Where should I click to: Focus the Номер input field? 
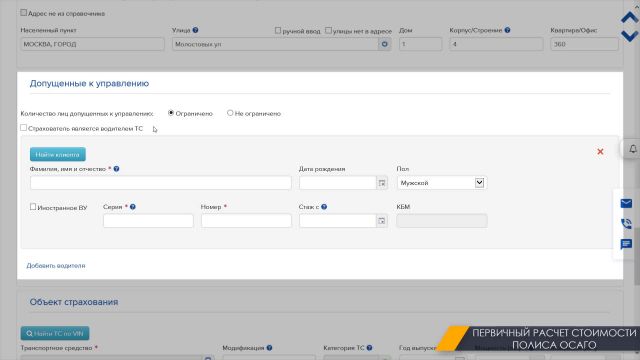[246, 221]
